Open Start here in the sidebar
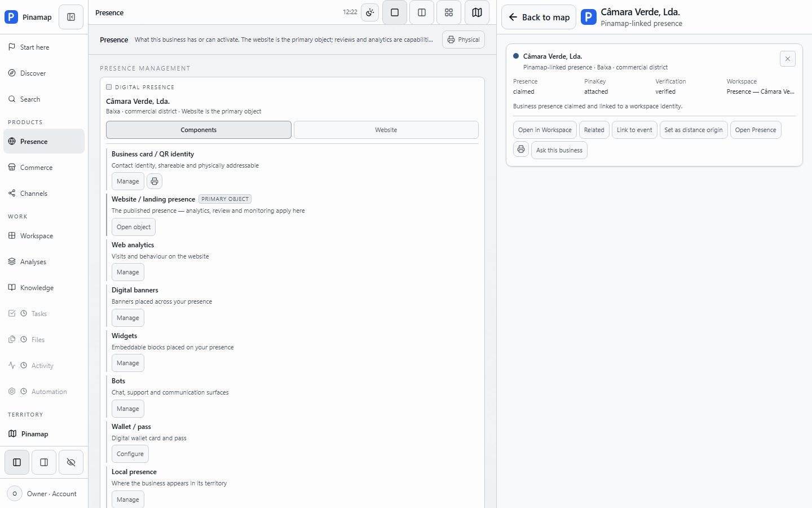 click(x=44, y=47)
